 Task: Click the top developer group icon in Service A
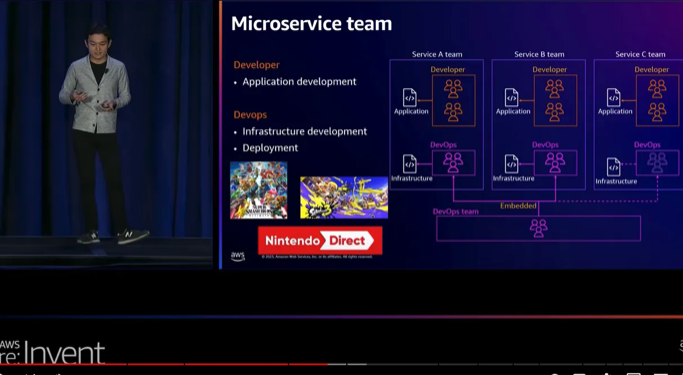tap(453, 88)
